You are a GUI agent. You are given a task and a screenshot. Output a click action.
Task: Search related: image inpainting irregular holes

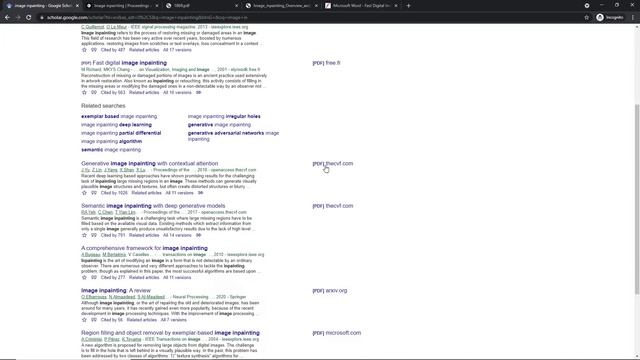(x=224, y=116)
